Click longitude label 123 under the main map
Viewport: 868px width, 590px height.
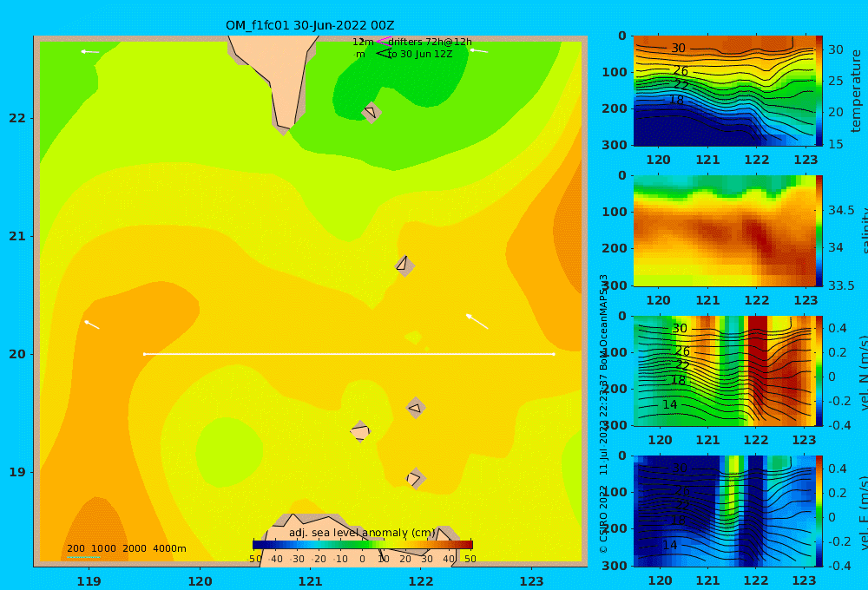[532, 581]
